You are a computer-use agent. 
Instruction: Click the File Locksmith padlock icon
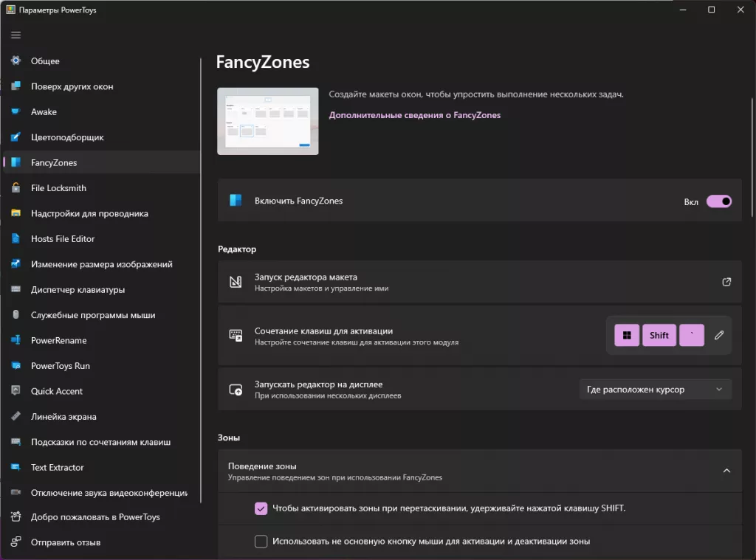(x=16, y=188)
